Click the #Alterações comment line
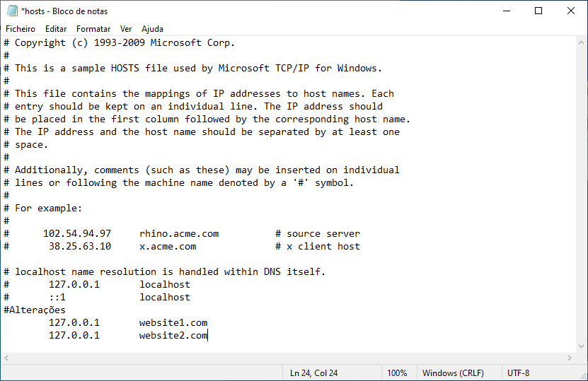This screenshot has height=381, width=588. point(35,310)
